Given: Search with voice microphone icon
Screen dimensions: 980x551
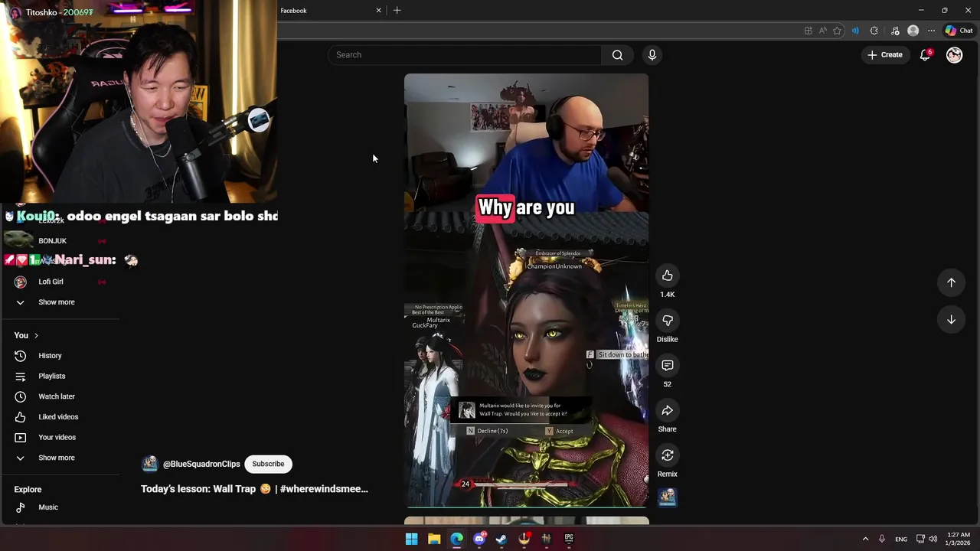Looking at the screenshot, I should click(x=652, y=55).
